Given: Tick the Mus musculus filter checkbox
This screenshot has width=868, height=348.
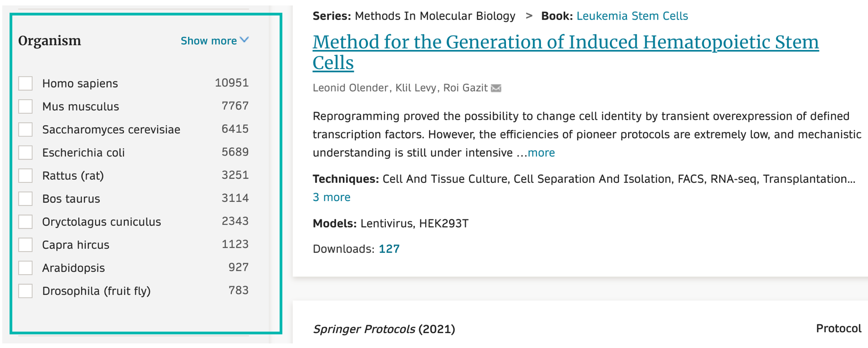Looking at the screenshot, I should tap(26, 106).
